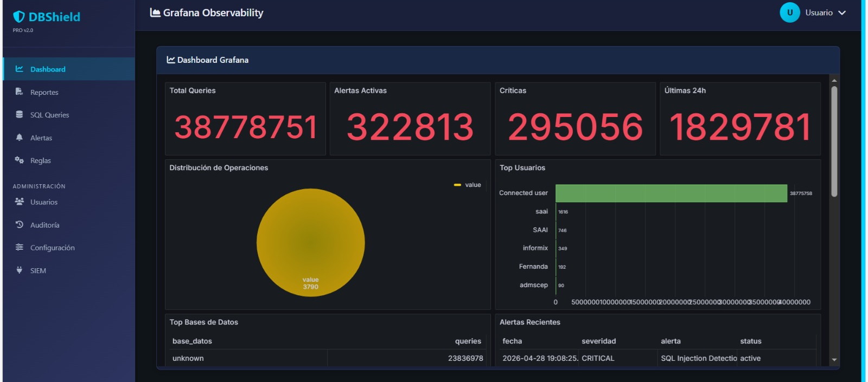Click the Usuario account name
Screen dimensions: 868x382
[x=819, y=12]
